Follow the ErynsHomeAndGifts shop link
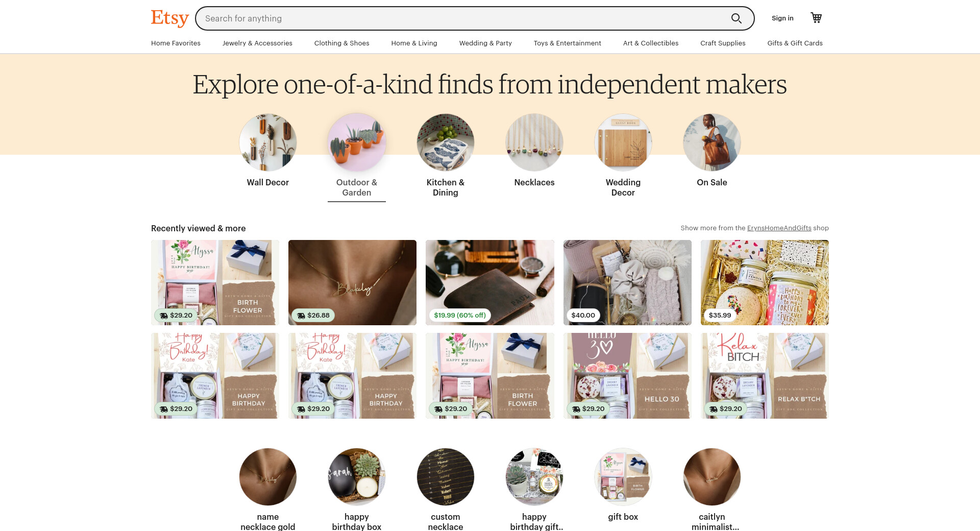This screenshot has height=531, width=980. 779,228
